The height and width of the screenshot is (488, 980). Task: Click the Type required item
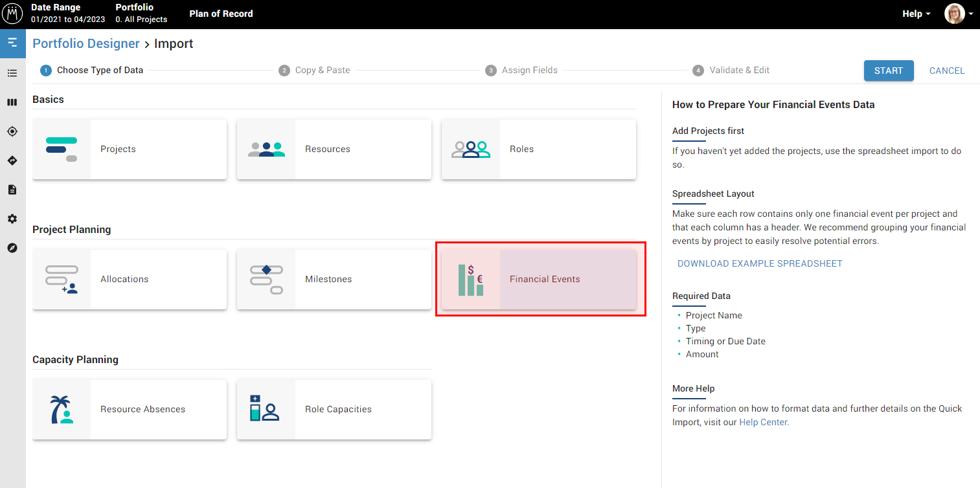(x=696, y=328)
